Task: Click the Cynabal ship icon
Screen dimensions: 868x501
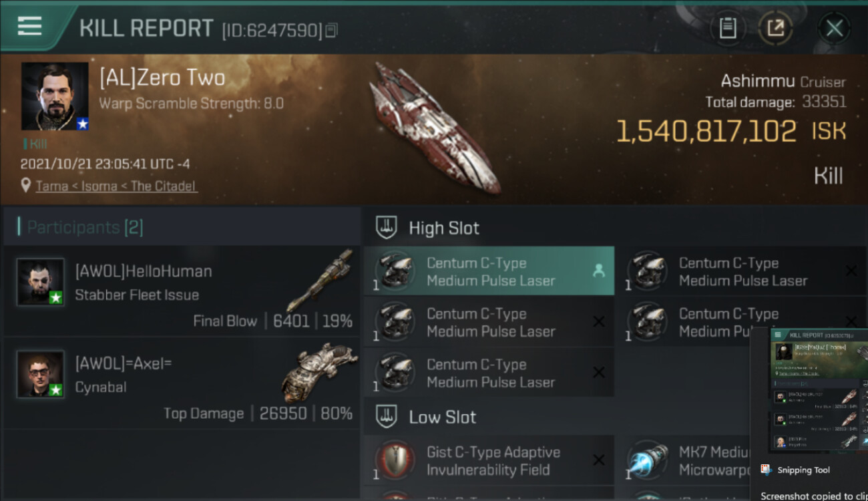Action: [319, 373]
